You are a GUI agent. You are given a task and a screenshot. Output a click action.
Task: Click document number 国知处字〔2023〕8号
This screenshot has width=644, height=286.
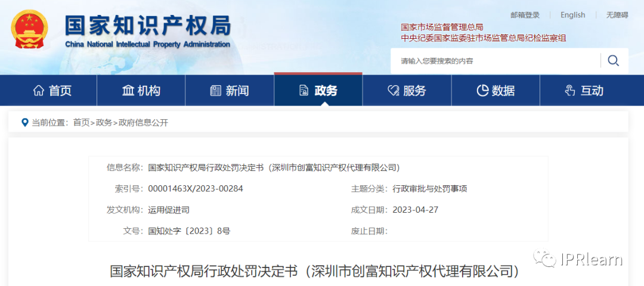click(x=189, y=231)
